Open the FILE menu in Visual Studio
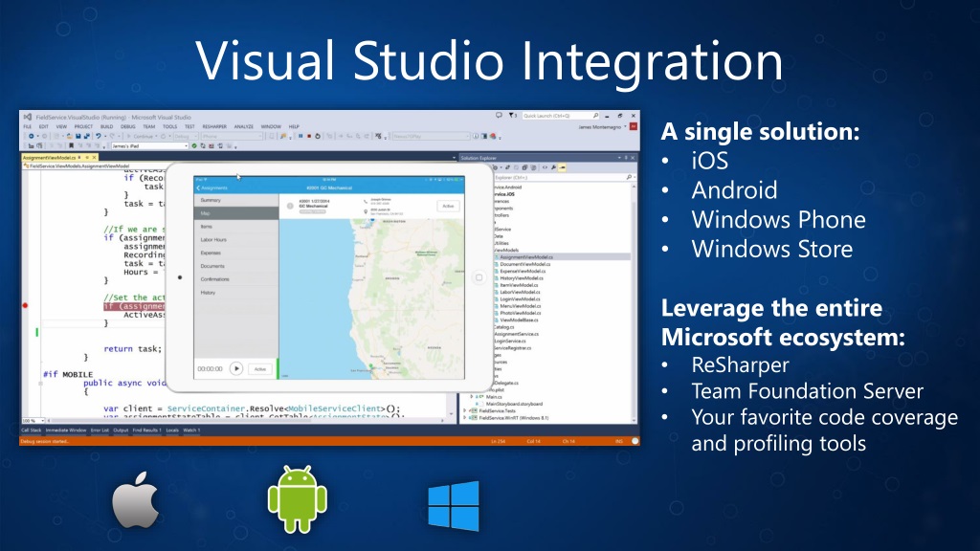The image size is (980, 551). [27, 126]
